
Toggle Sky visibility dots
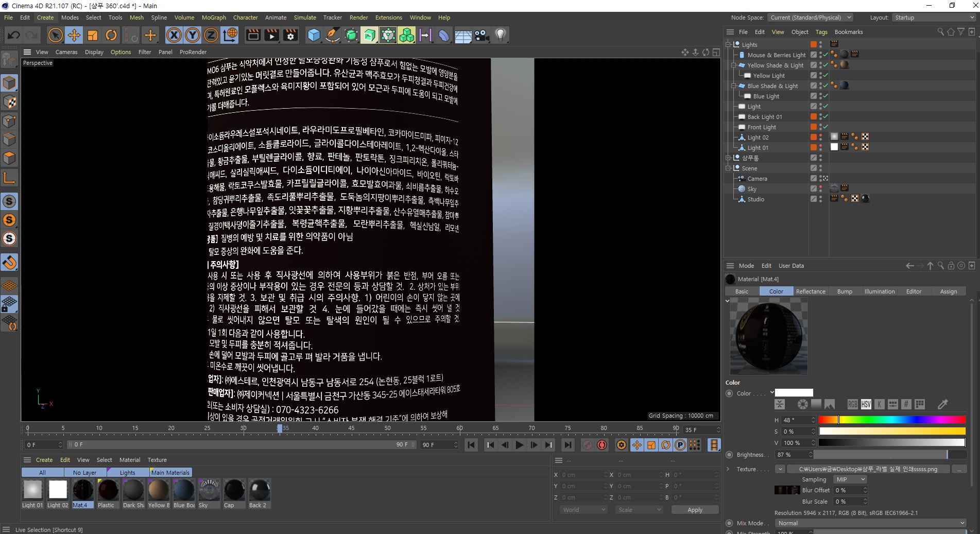click(821, 189)
